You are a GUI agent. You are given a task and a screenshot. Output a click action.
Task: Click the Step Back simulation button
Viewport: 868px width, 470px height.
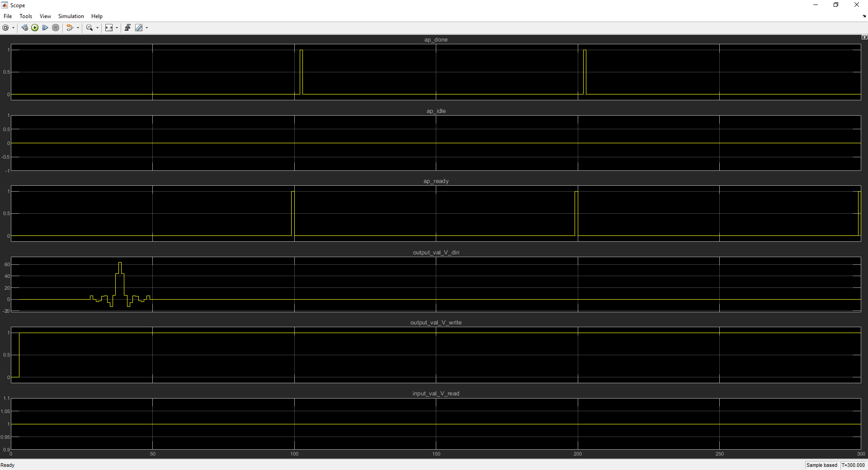tap(24, 28)
